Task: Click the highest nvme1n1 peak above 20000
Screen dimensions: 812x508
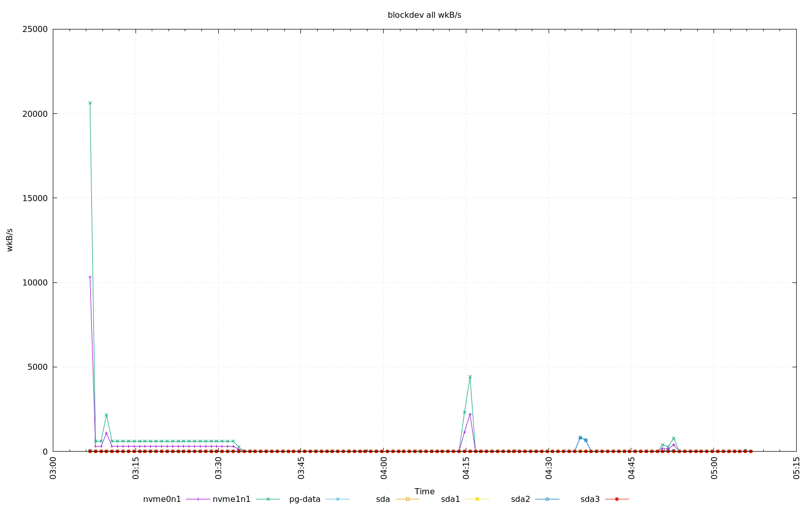Action: pyautogui.click(x=90, y=103)
